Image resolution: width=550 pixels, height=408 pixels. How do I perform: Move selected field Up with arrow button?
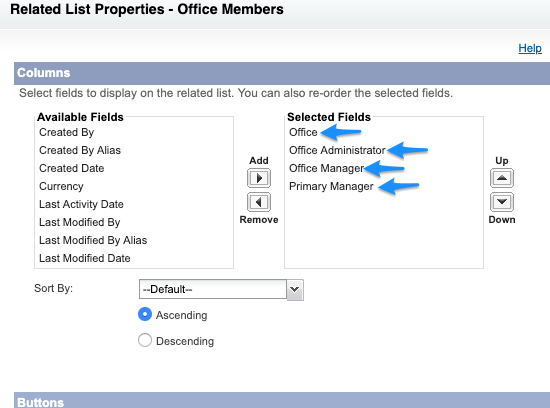502,178
